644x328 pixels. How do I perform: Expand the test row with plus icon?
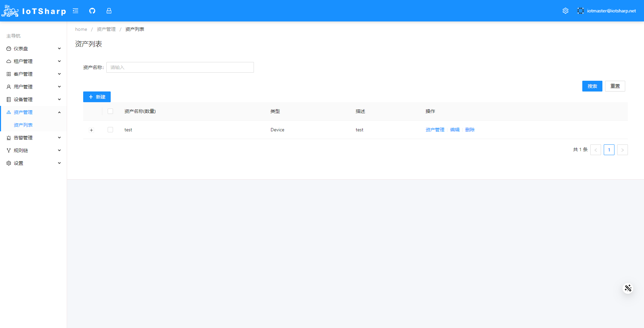[x=91, y=130]
